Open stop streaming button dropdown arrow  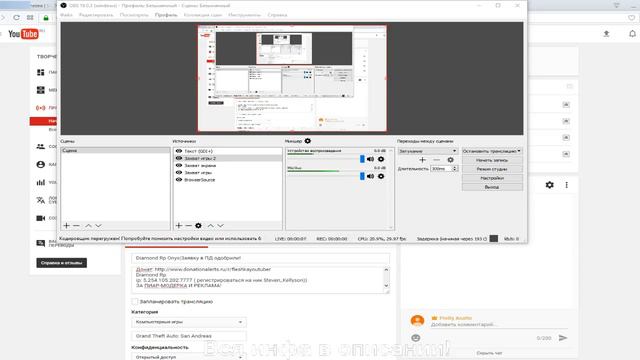[x=519, y=151]
